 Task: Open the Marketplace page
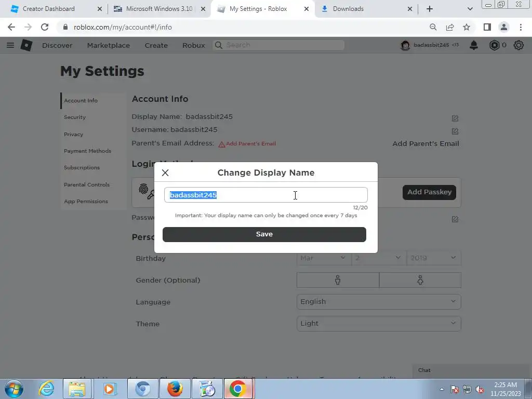coord(108,45)
